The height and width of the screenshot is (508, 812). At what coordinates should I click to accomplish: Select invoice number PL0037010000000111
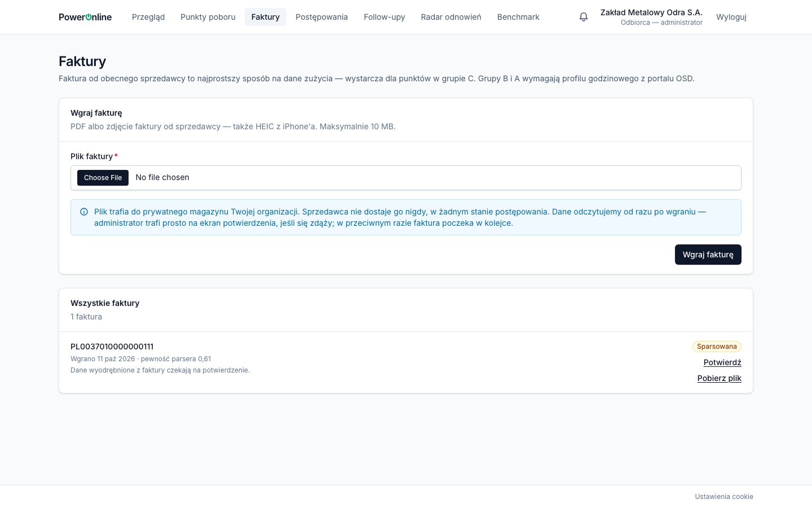[x=112, y=347]
